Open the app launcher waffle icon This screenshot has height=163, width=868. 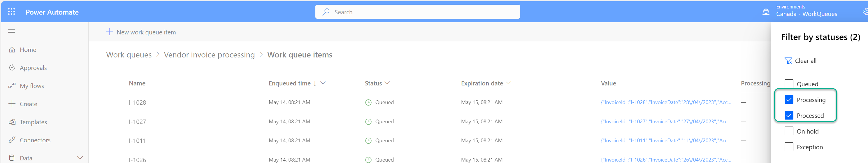pyautogui.click(x=11, y=12)
